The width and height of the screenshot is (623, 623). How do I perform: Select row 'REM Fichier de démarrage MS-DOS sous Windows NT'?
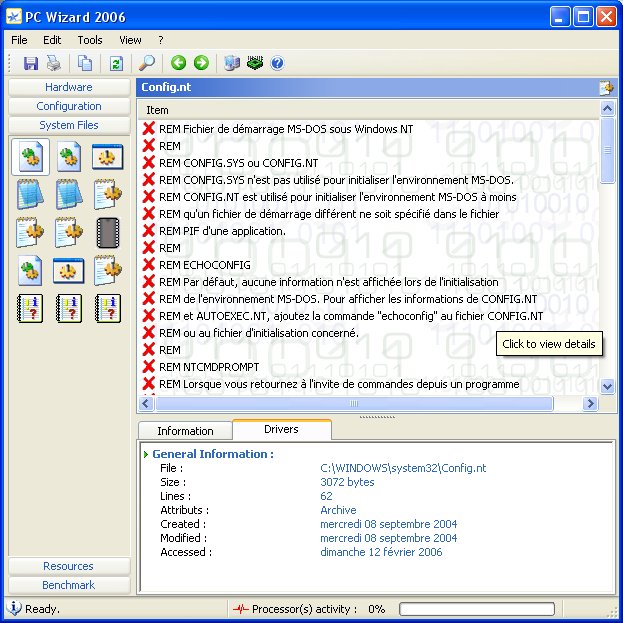[x=369, y=129]
